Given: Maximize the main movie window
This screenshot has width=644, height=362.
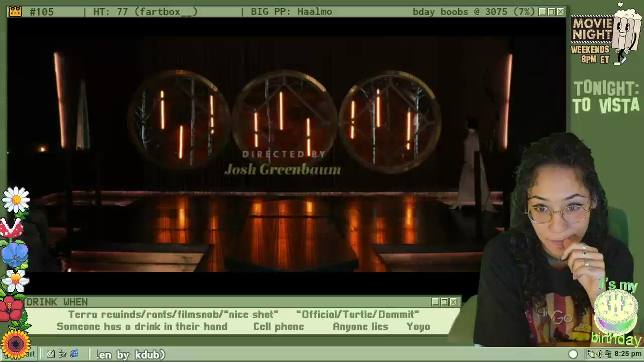Looking at the screenshot, I should [551, 12].
